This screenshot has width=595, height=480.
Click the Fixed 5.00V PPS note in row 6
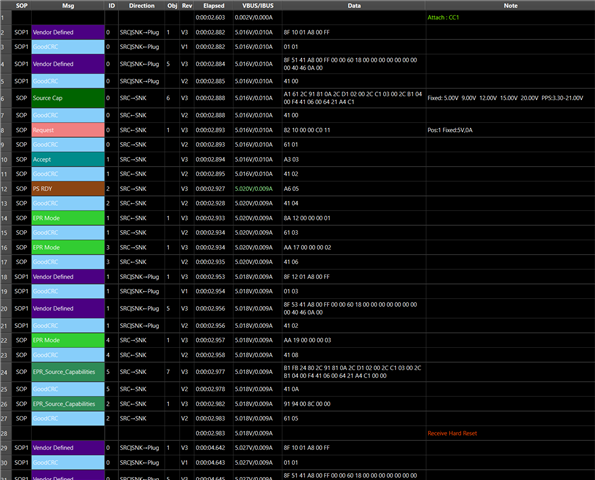pyautogui.click(x=505, y=98)
